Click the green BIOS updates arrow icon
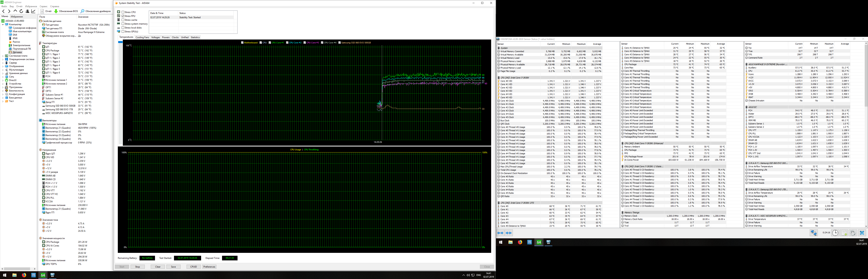The height and width of the screenshot is (279, 868). pos(56,11)
